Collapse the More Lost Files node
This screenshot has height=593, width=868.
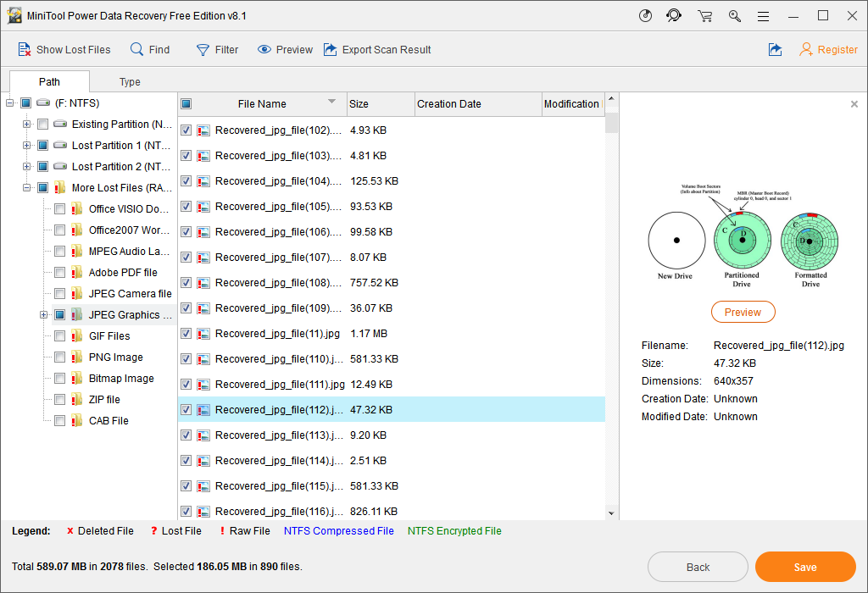(26, 187)
